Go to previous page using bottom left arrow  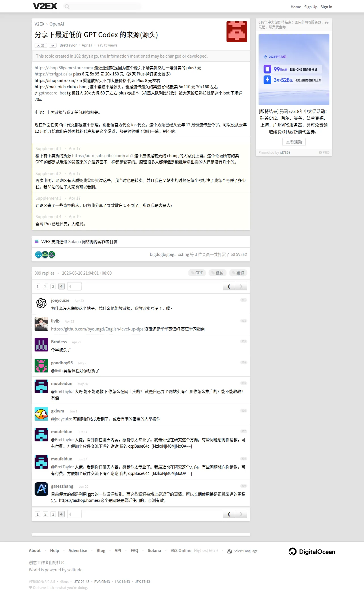pos(229,514)
